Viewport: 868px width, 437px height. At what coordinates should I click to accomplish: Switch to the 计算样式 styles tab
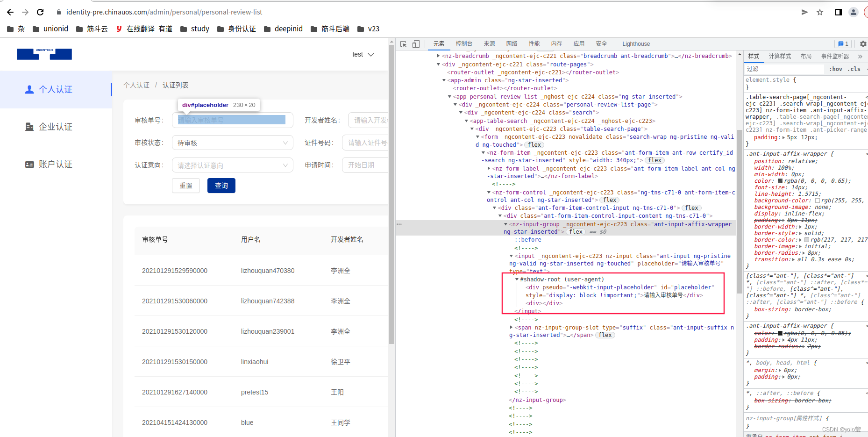[x=779, y=56]
